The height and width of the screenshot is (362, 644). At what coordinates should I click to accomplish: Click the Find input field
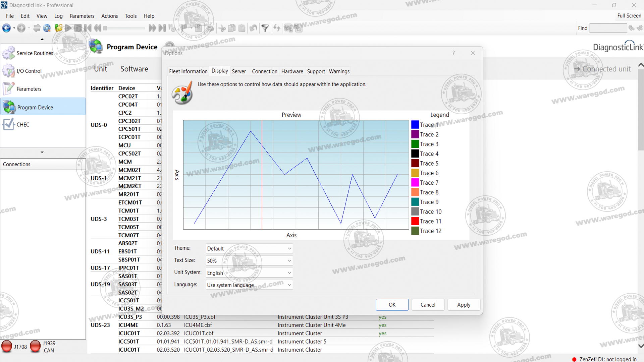tap(608, 28)
